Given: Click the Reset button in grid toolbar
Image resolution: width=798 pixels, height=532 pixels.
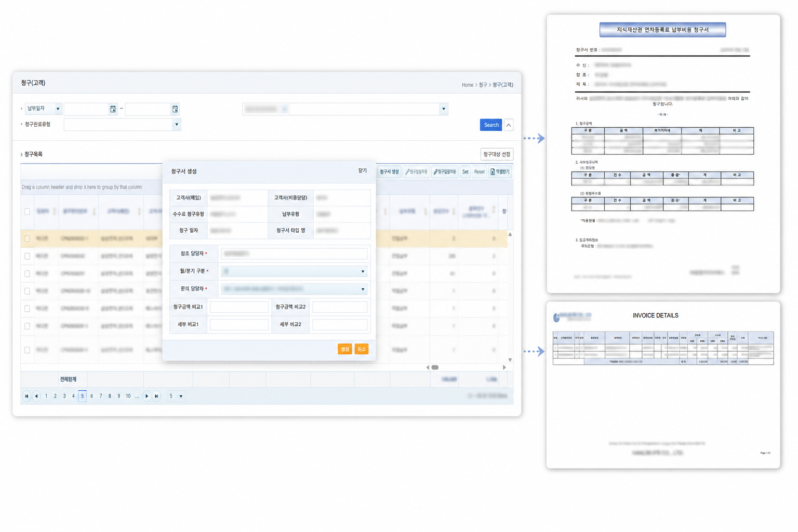Looking at the screenshot, I should [479, 171].
